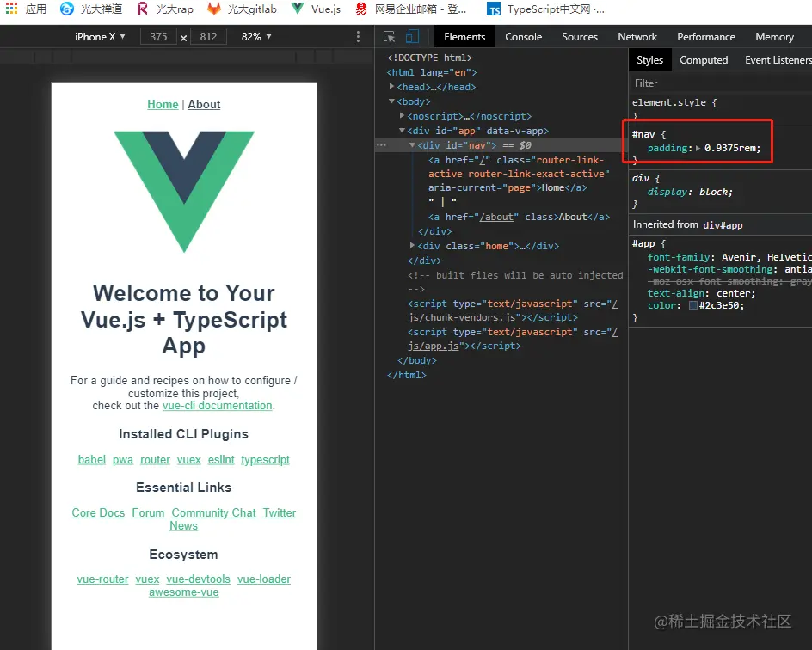
Task: Open the 网易企业邮箱 bookmark
Action: tap(410, 9)
